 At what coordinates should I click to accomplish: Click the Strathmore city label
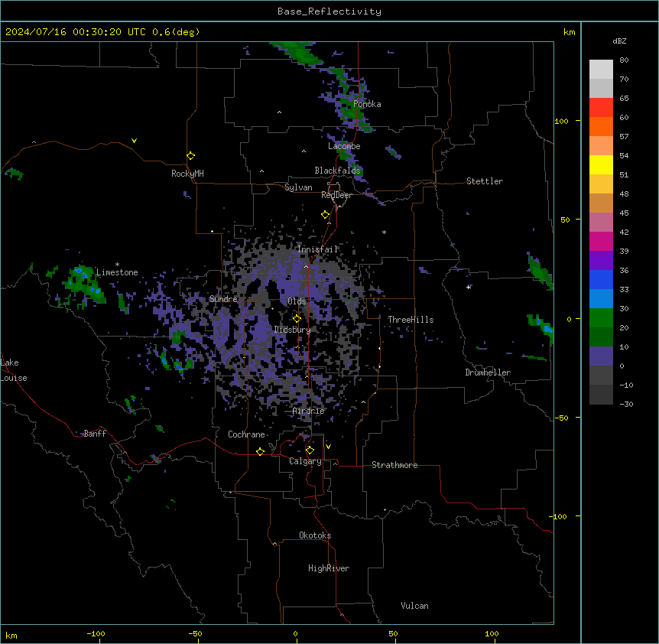[394, 465]
